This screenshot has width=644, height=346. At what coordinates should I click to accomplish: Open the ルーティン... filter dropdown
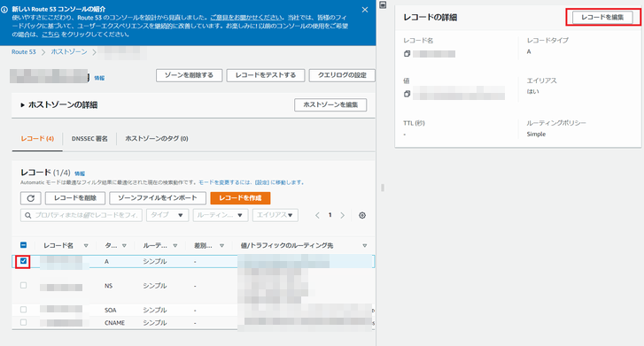221,215
